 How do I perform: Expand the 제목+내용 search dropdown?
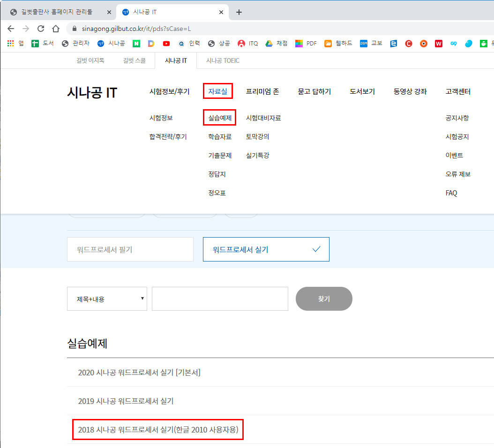coord(107,299)
